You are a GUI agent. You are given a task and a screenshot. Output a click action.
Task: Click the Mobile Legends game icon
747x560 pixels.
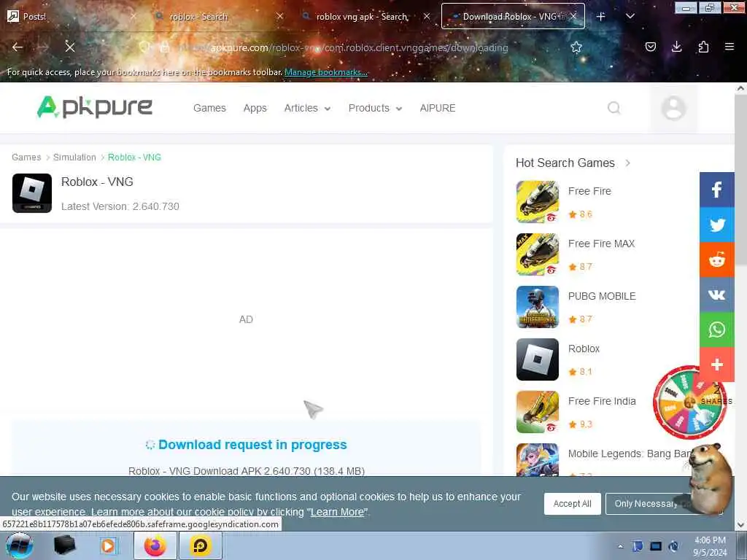(x=538, y=459)
